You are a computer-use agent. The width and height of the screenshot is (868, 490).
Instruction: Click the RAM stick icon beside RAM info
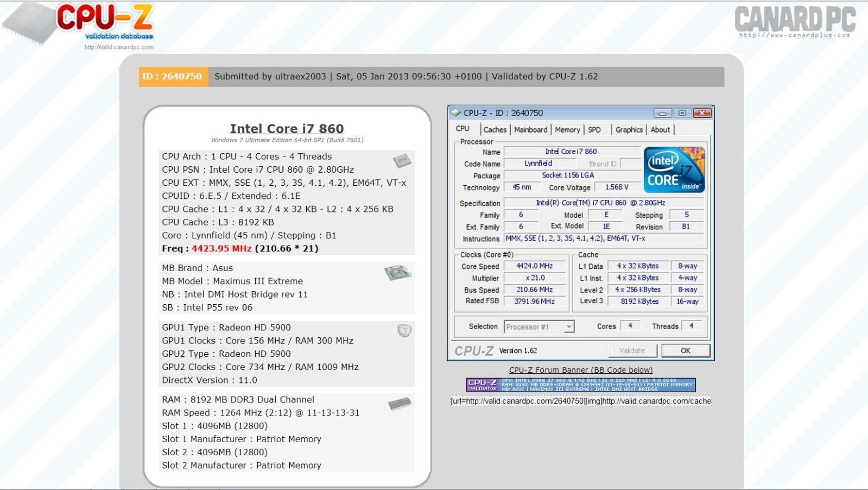pyautogui.click(x=400, y=404)
